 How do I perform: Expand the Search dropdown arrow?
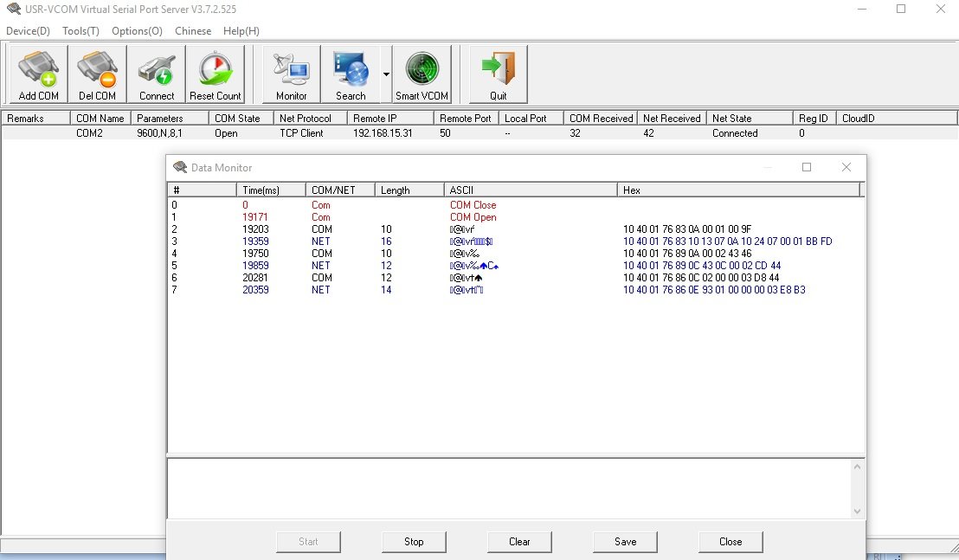386,75
